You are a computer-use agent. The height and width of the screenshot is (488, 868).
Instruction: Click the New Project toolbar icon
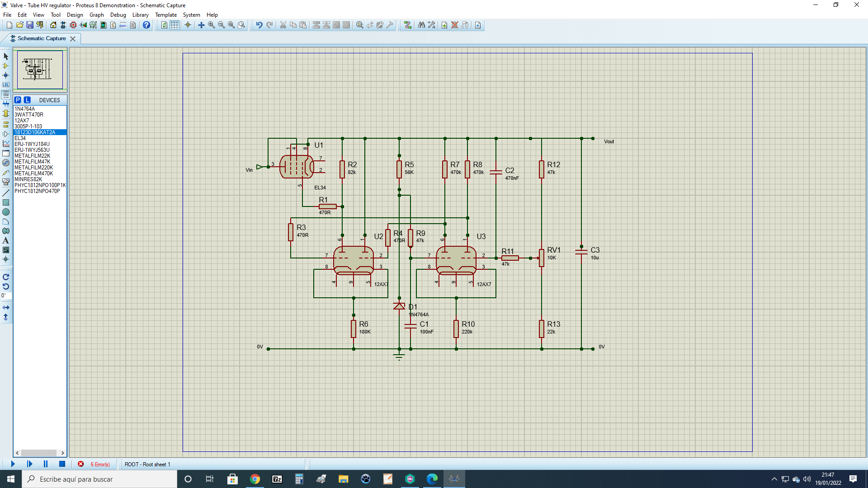[9, 25]
